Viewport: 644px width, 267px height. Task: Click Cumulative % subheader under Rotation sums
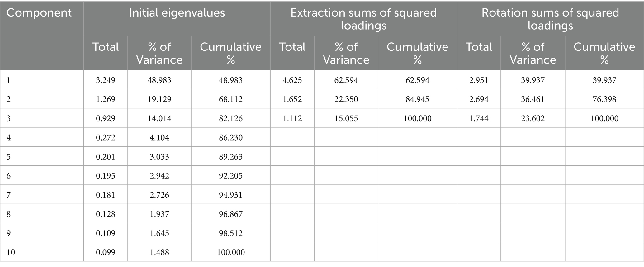pos(604,53)
